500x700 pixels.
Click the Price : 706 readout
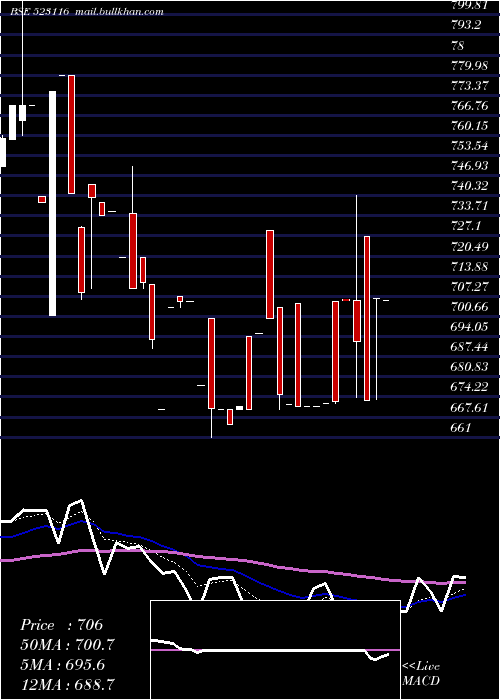tap(62, 625)
